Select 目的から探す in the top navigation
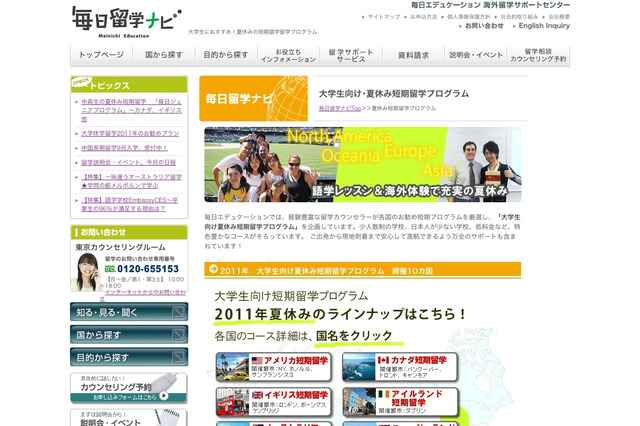Viewport: 640px width, 426px height. 226,55
